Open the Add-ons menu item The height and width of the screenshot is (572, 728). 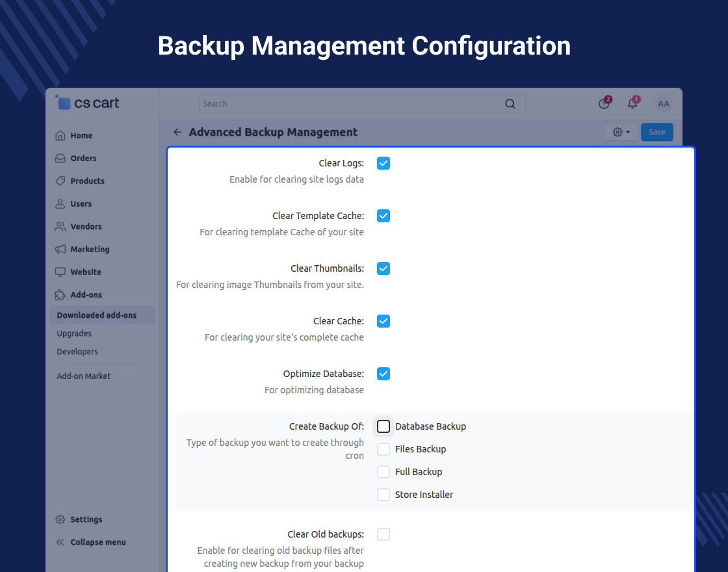[86, 295]
